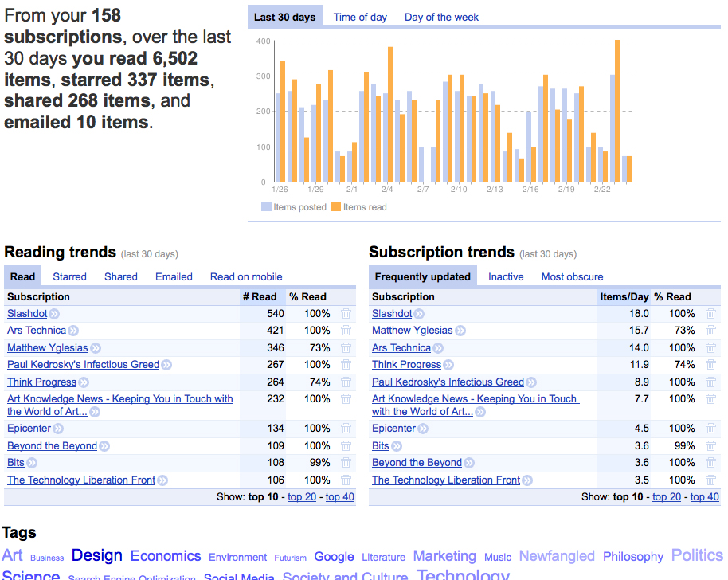
Task: Open the Google tag
Action: point(334,557)
